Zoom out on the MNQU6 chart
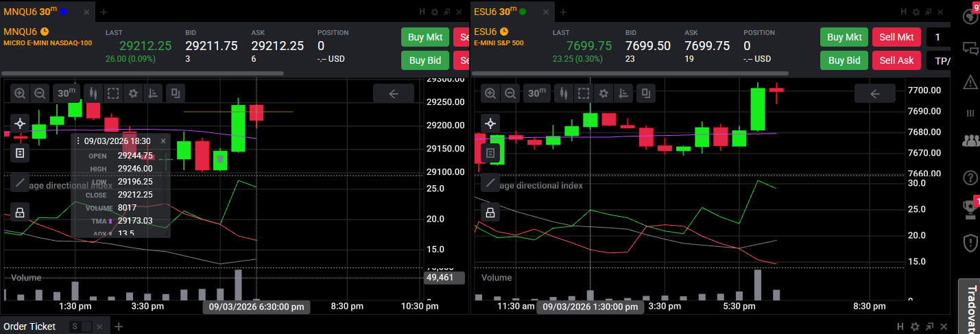 coord(40,93)
